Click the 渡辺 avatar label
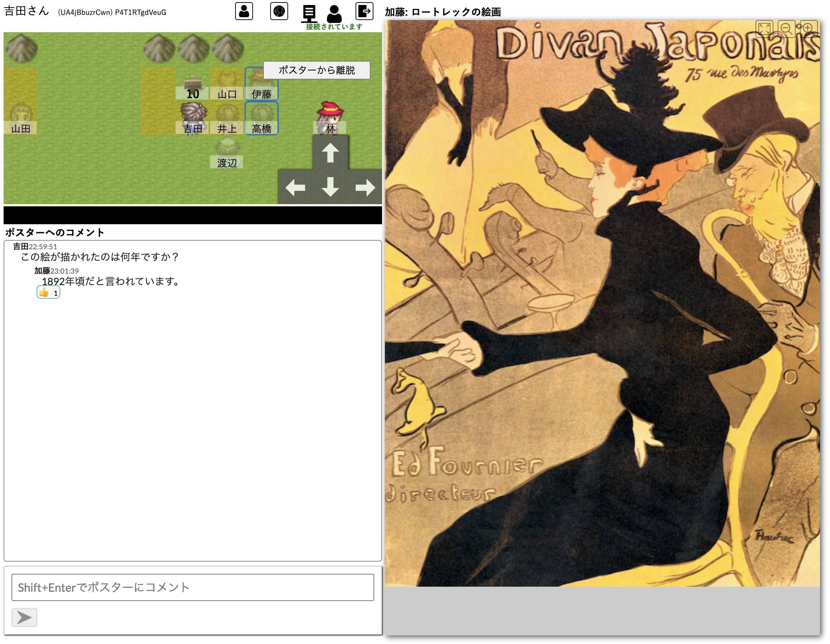Viewport: 830px width, 644px height. coord(227,163)
